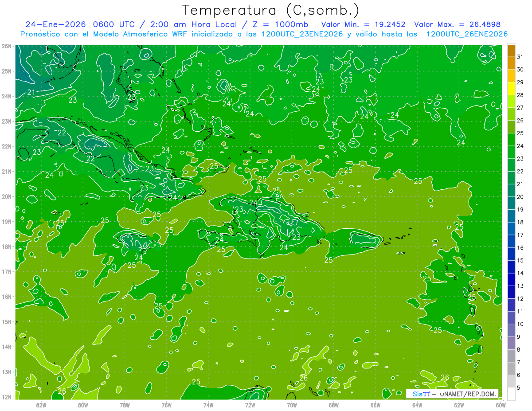This screenshot has height=411, width=532.
Task: Click the 72W longitude axis label
Action: [x=250, y=405]
